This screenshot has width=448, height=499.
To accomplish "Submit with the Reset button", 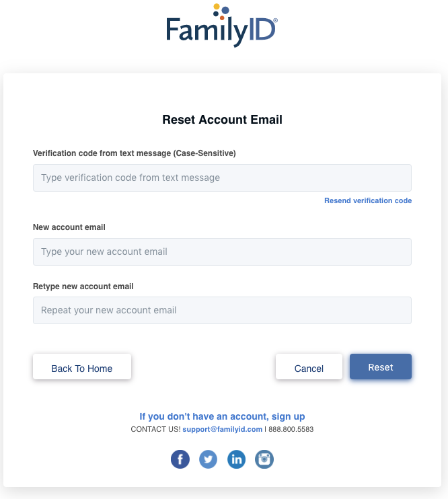I will (381, 367).
